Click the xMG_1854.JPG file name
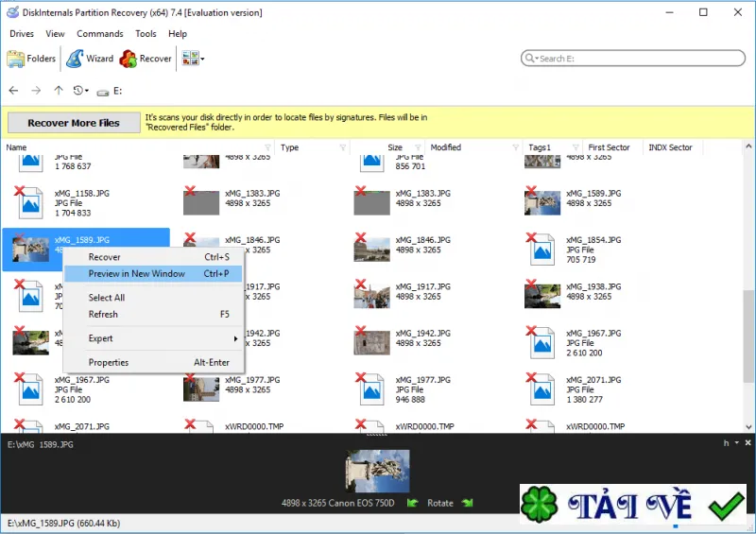The image size is (756, 534). coord(593,240)
